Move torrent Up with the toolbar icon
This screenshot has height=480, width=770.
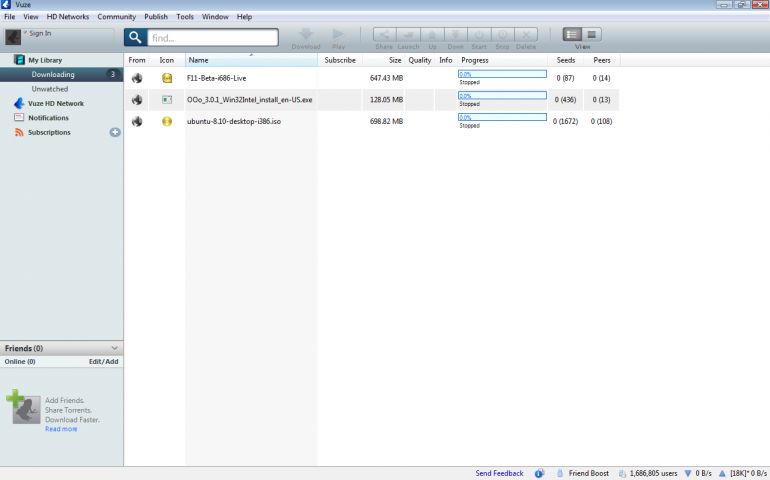(x=432, y=35)
